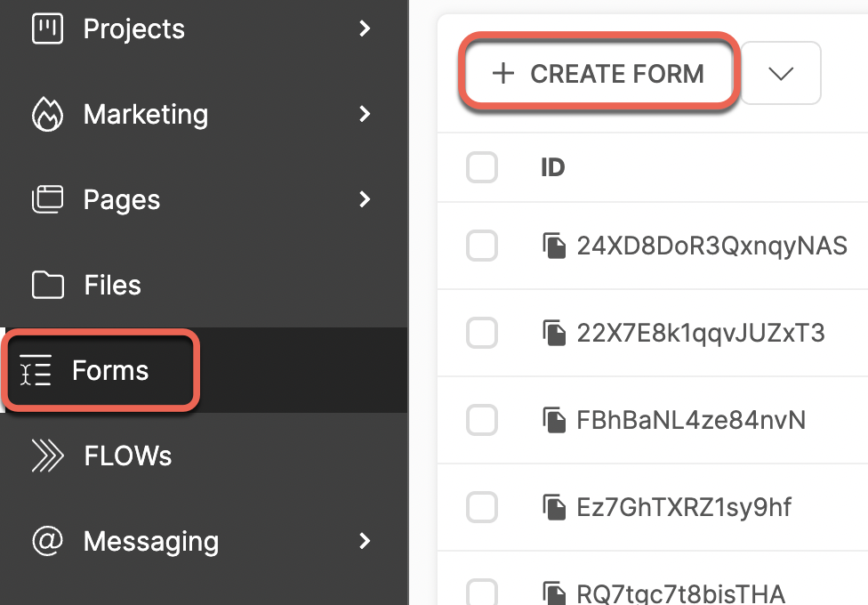Image resolution: width=868 pixels, height=605 pixels.
Task: Expand the Projects submenu arrow
Action: (365, 28)
